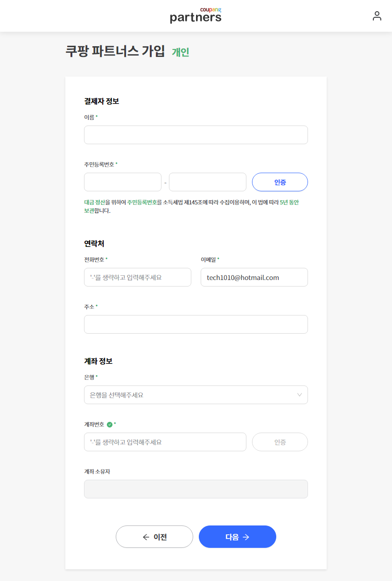Click the dropdown chevron in 은행 selector

click(x=300, y=395)
